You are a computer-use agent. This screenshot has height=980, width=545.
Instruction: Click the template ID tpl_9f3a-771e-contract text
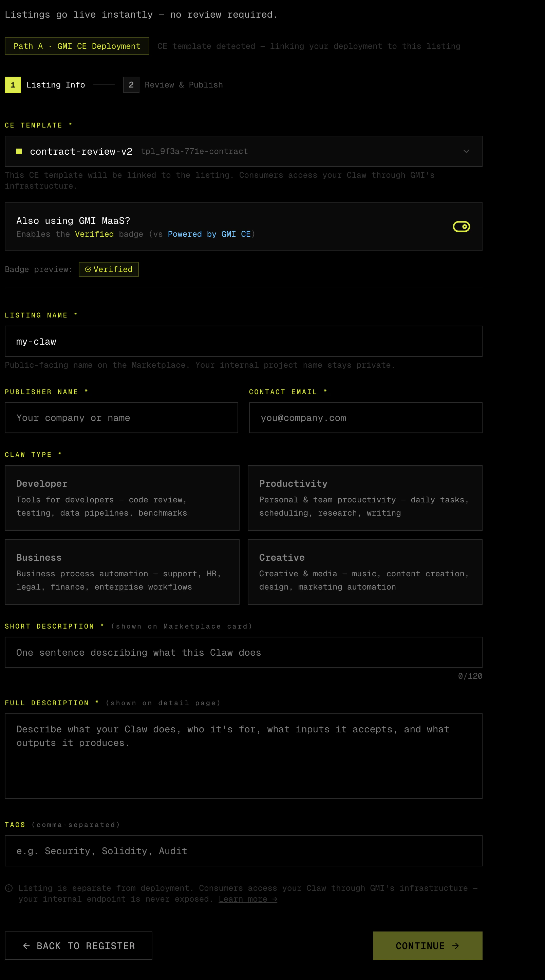click(x=194, y=151)
